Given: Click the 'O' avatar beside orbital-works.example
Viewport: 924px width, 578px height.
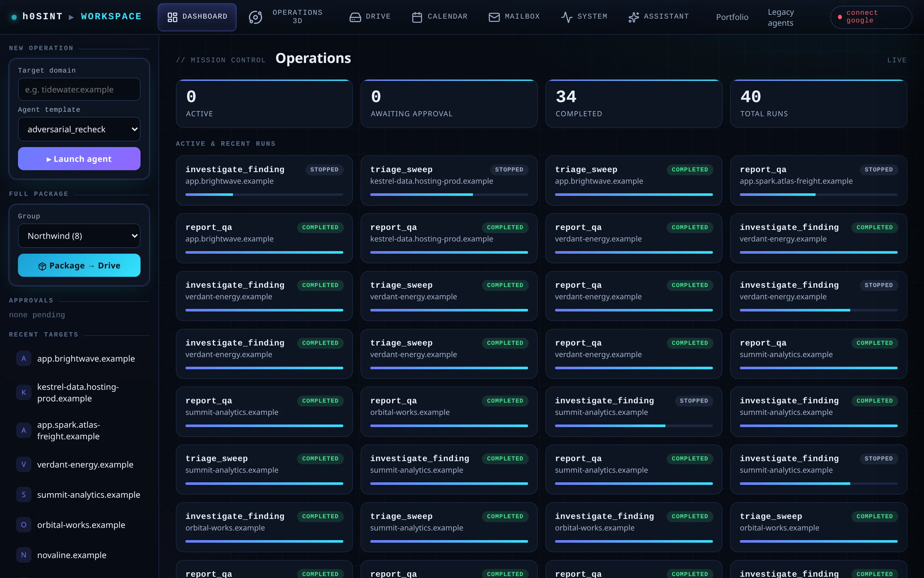Looking at the screenshot, I should (24, 525).
